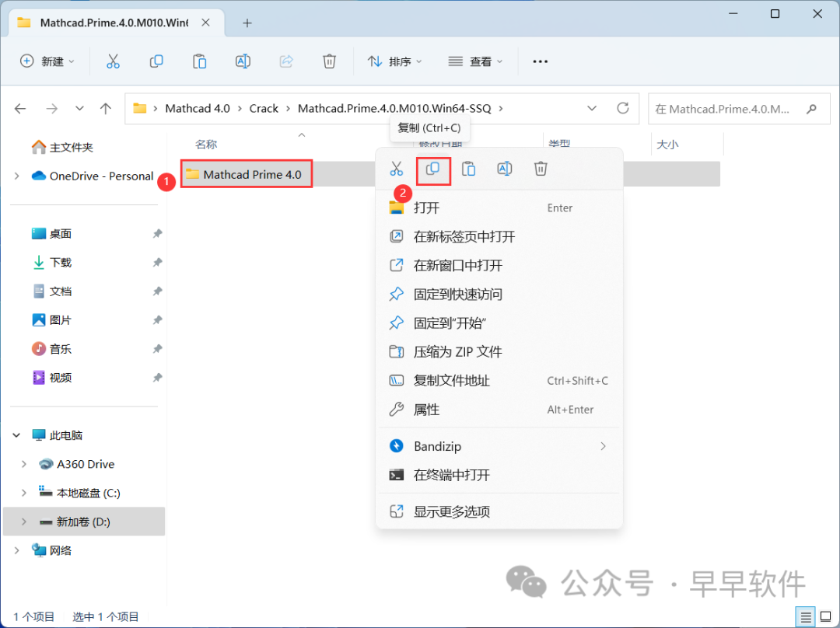Image resolution: width=840 pixels, height=628 pixels.
Task: Open 文档 in sidebar
Action: point(52,291)
